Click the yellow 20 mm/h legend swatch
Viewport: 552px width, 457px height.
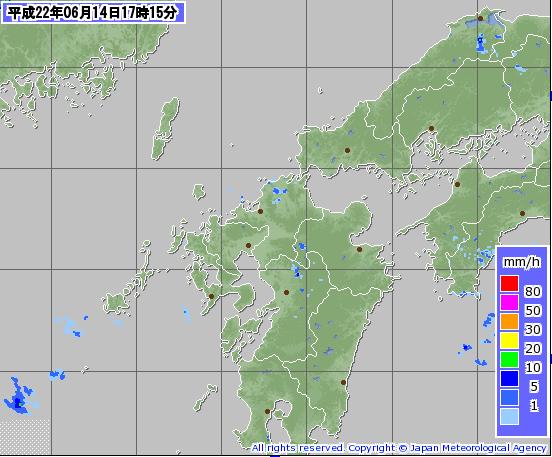point(509,340)
